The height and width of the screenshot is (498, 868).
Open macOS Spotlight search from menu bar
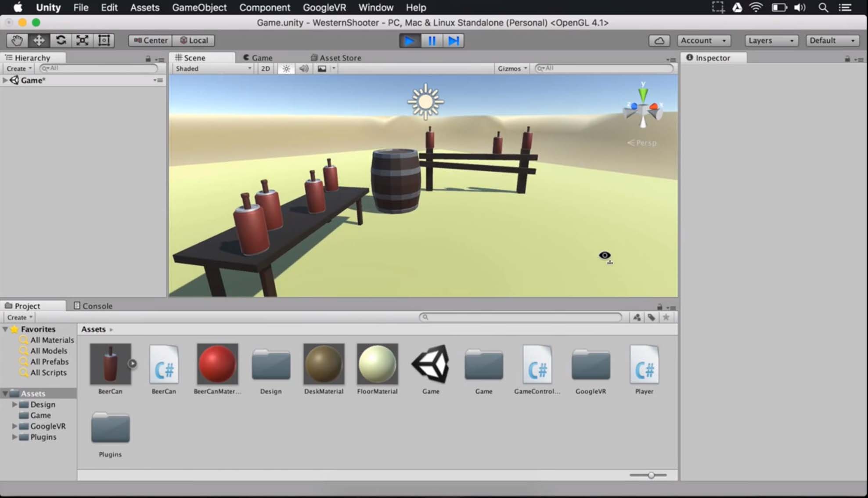(823, 7)
